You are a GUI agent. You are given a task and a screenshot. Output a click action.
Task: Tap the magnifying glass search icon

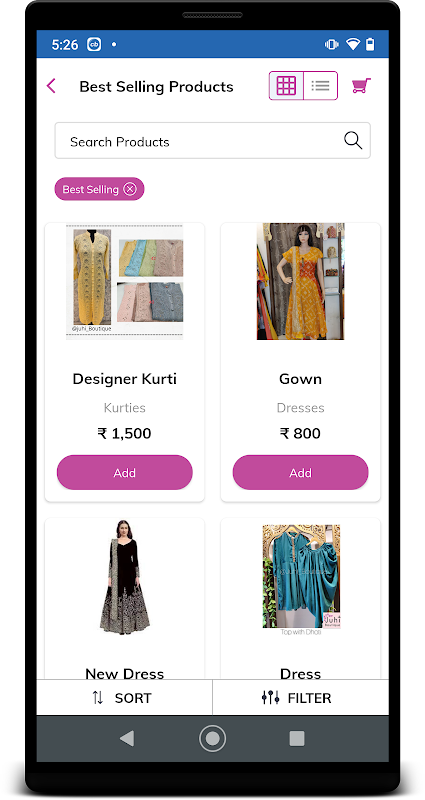(353, 140)
